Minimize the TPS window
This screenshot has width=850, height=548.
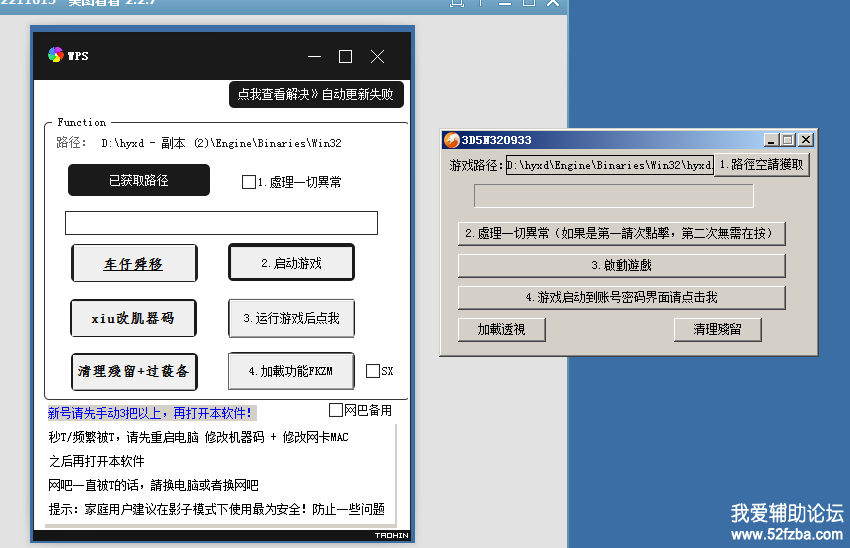tap(314, 56)
